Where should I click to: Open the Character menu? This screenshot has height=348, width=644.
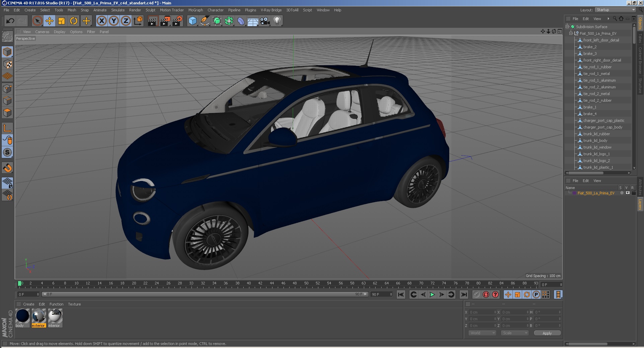click(216, 10)
